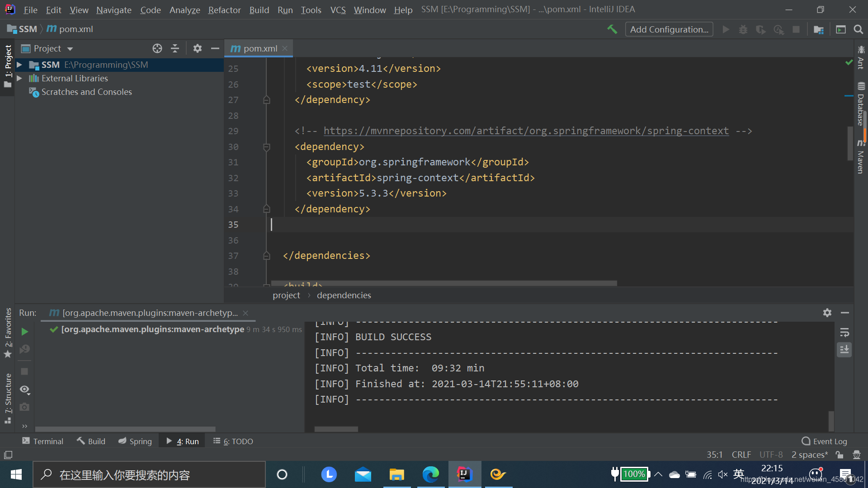Close the pom.xml editor tab
Screen dimensions: 868x488
click(285, 48)
